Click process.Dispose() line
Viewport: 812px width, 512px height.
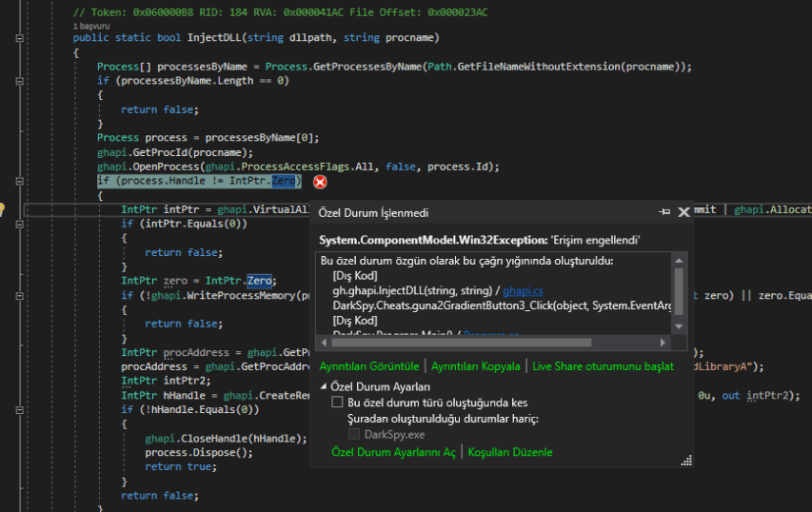[x=199, y=452]
